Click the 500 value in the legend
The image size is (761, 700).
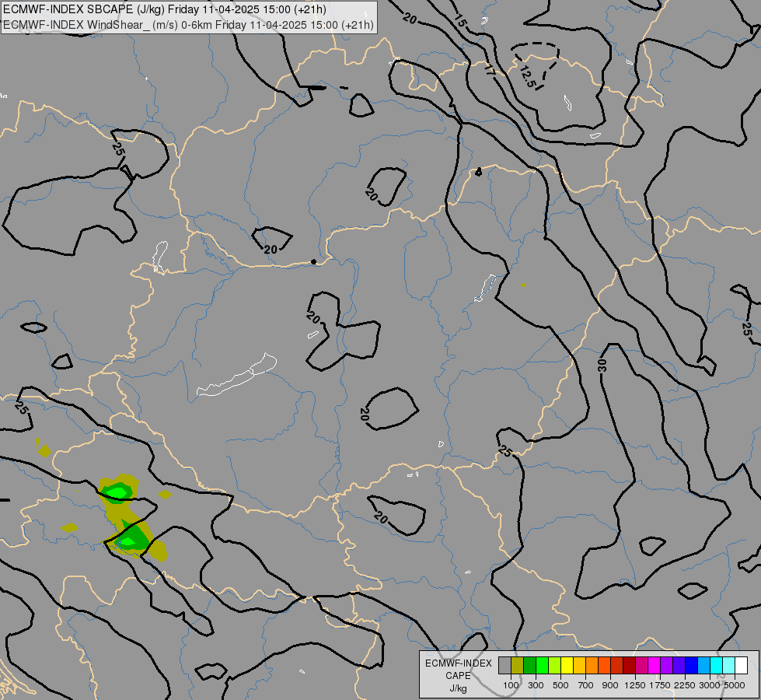point(560,685)
